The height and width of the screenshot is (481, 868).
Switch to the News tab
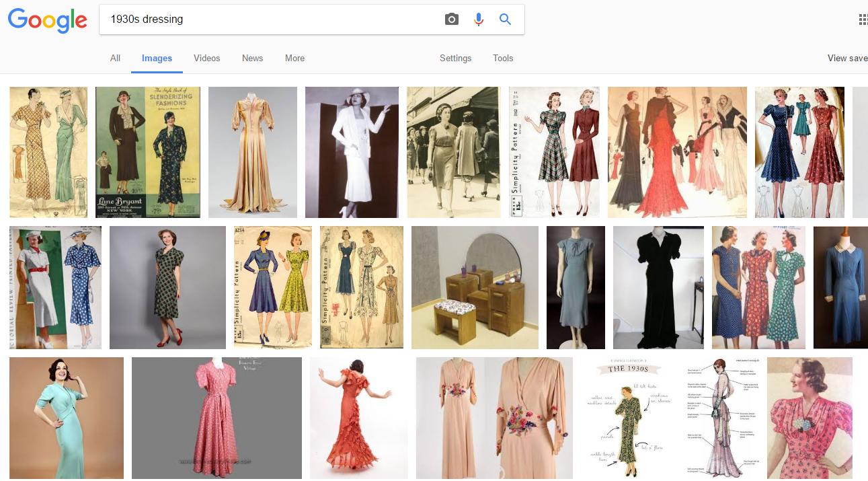(x=253, y=59)
